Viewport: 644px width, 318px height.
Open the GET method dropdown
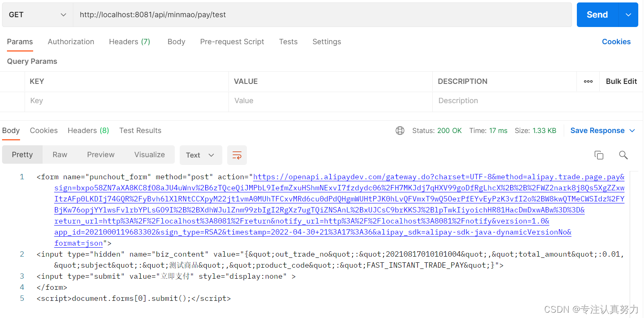pyautogui.click(x=38, y=15)
